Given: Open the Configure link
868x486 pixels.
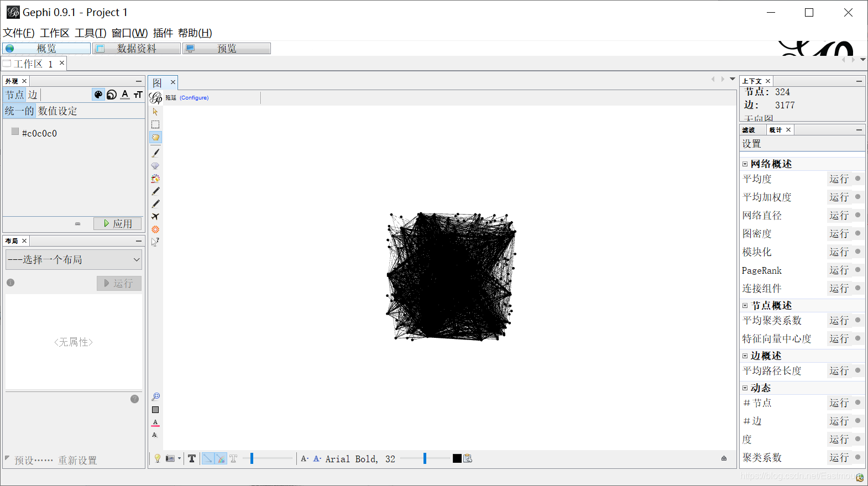Looking at the screenshot, I should click(194, 98).
